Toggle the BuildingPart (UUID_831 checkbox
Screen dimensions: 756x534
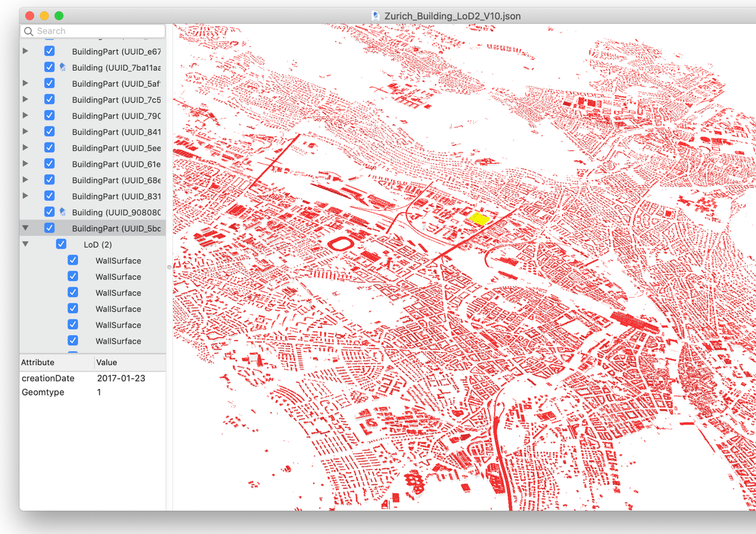pyautogui.click(x=49, y=196)
